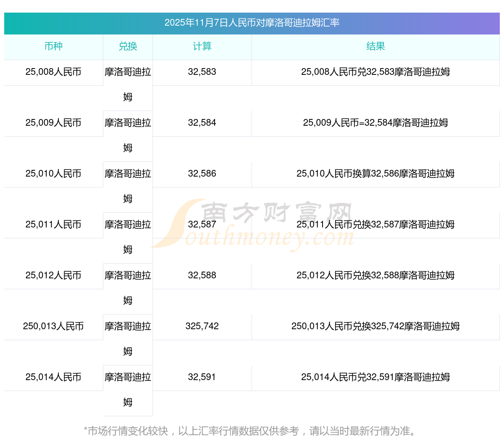Click result text 250,013人民币兑换325,742摩洛哥迪拉姆
504x444 pixels.
click(375, 326)
